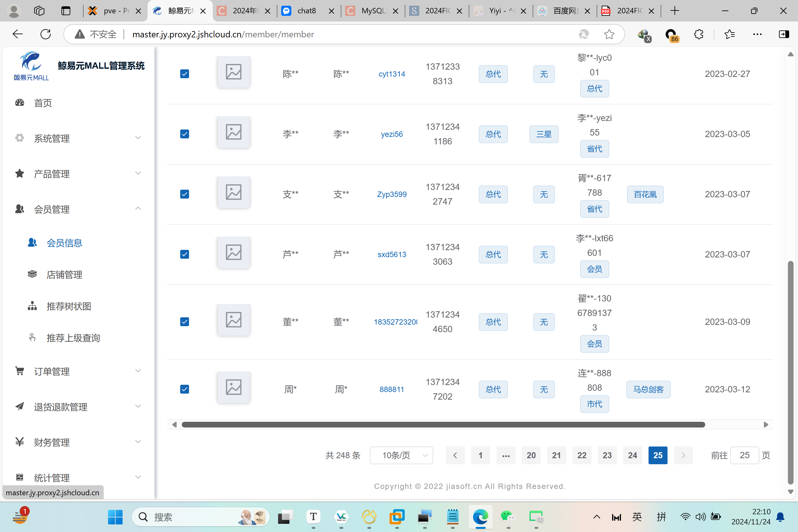Toggle the checkbox for the 888811 row
Viewport: 798px width, 532px height.
185,389
